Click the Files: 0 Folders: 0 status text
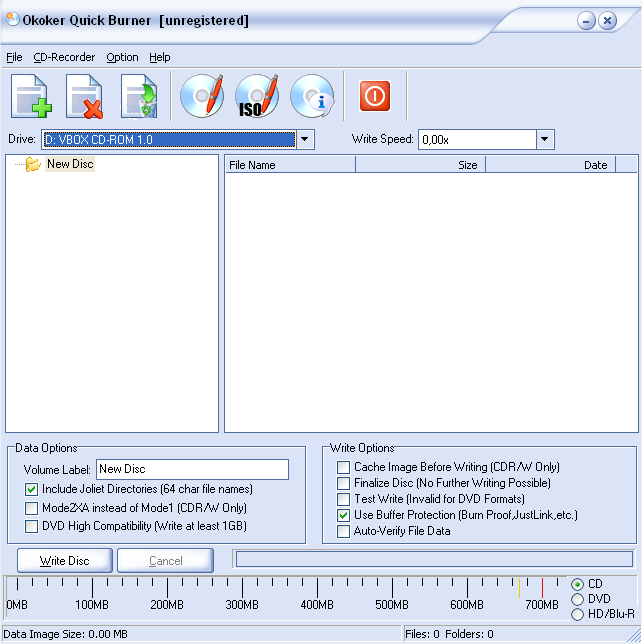This screenshot has width=642, height=644. pyautogui.click(x=449, y=634)
